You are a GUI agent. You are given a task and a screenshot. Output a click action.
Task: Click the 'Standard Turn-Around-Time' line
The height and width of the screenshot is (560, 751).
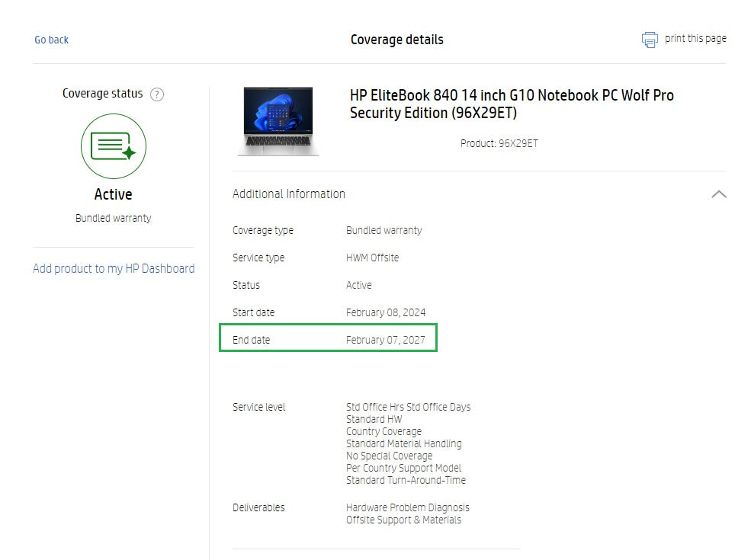(x=406, y=480)
